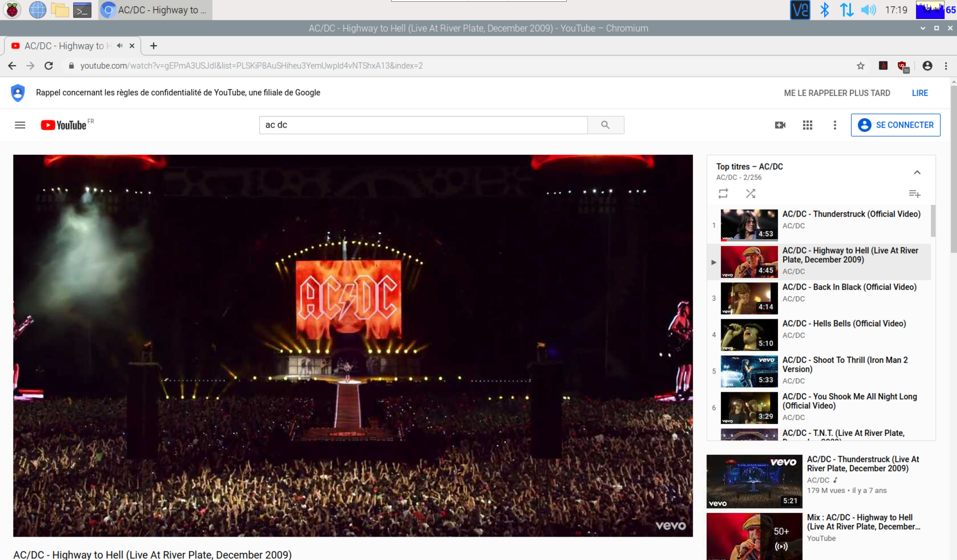Open the uBlock Origin extension icon

(x=903, y=67)
